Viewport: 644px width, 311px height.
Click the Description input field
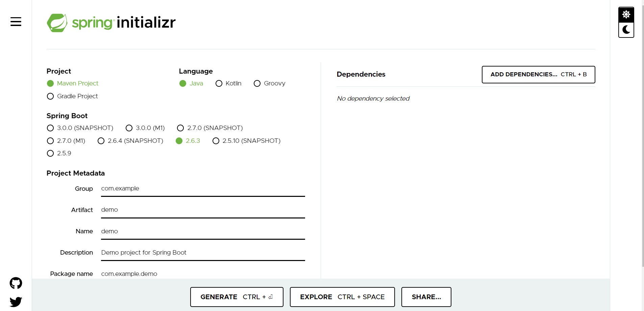pos(203,253)
